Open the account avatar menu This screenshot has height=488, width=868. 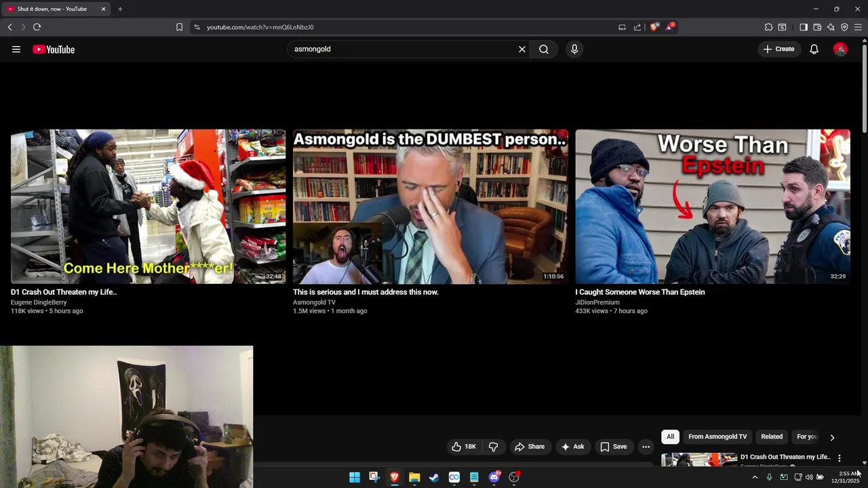(x=840, y=49)
